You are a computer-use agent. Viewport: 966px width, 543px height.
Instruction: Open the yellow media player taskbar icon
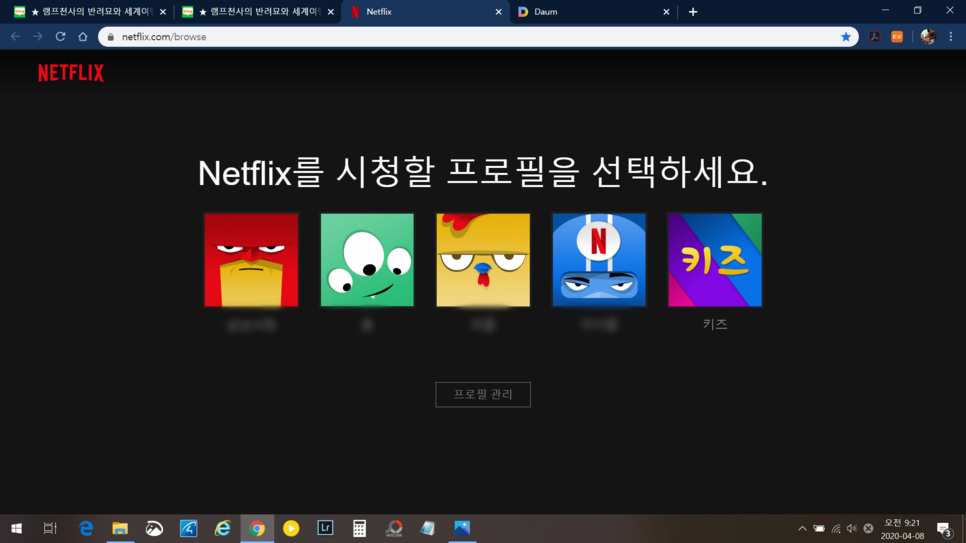tap(291, 528)
